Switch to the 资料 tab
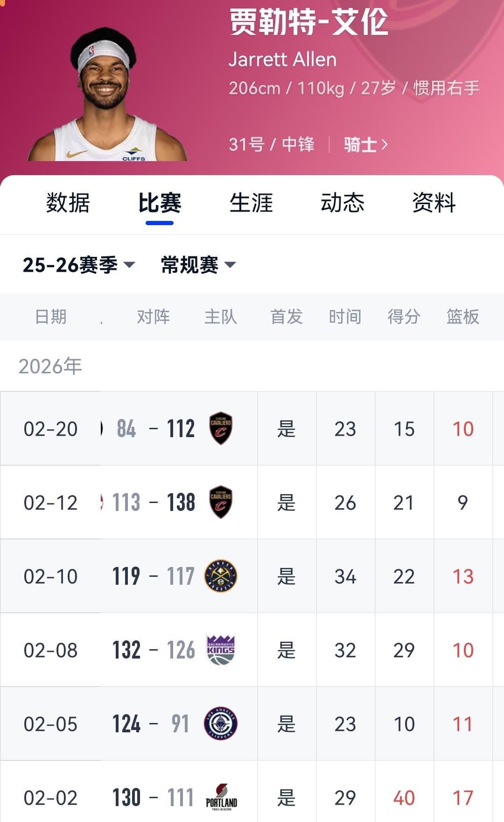The height and width of the screenshot is (822, 504). 433,203
